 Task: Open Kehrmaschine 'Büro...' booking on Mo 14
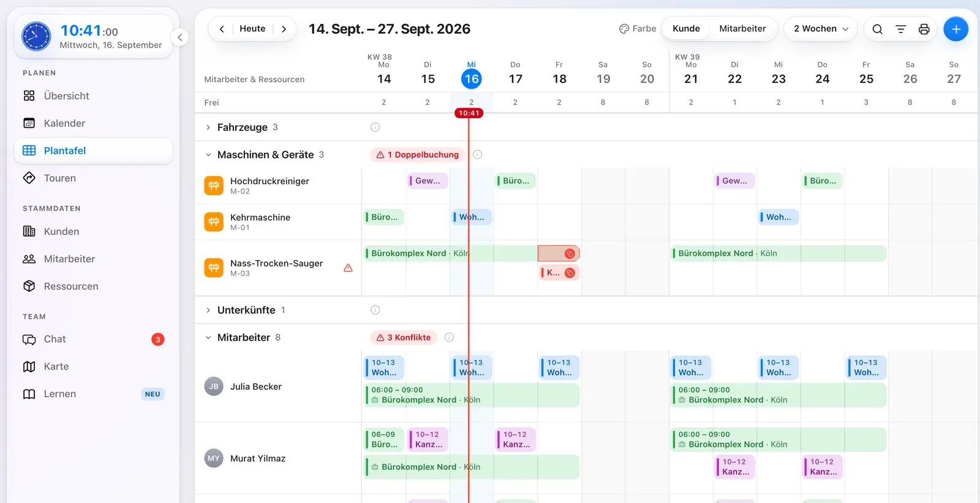click(384, 217)
